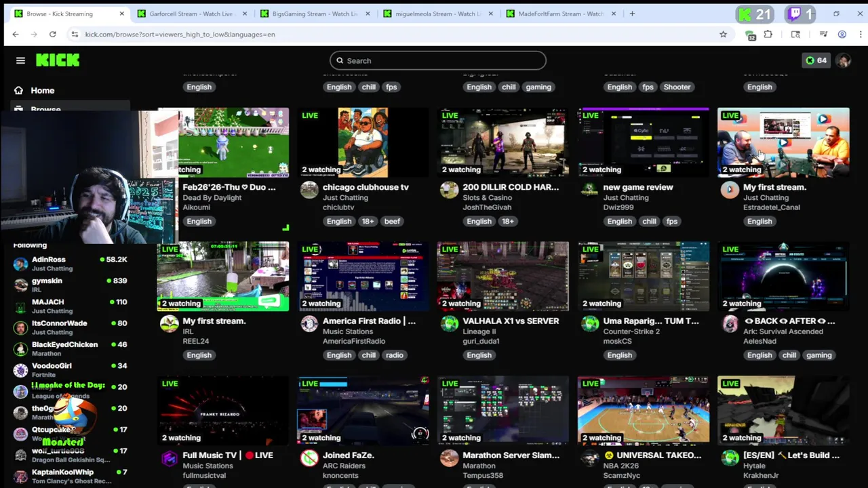Open the tab search icon in the toolbar
The width and height of the screenshot is (868, 488).
point(795,34)
